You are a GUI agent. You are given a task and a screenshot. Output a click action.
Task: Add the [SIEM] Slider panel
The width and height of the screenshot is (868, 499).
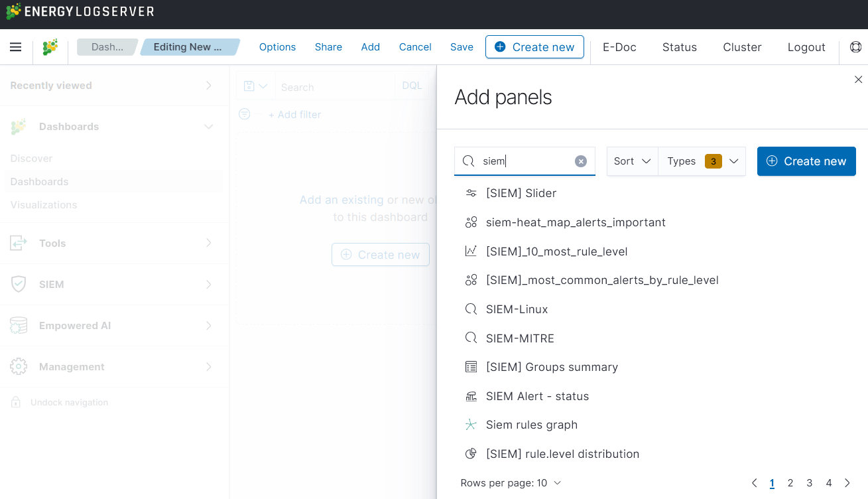521,193
